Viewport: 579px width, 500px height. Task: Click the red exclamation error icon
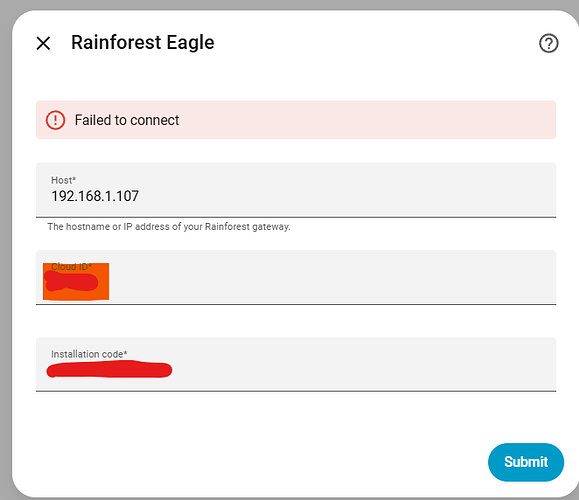pyautogui.click(x=55, y=120)
